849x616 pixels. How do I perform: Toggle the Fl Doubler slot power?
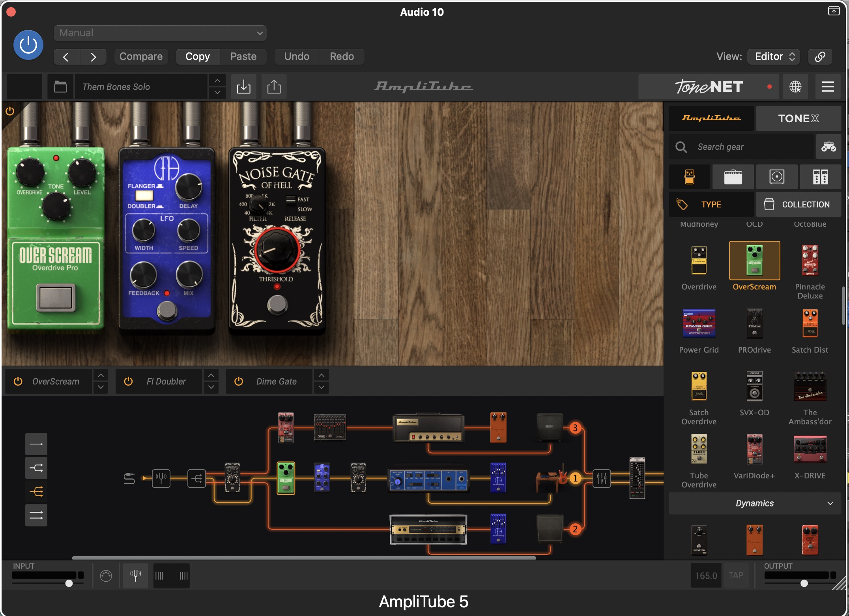(x=128, y=381)
